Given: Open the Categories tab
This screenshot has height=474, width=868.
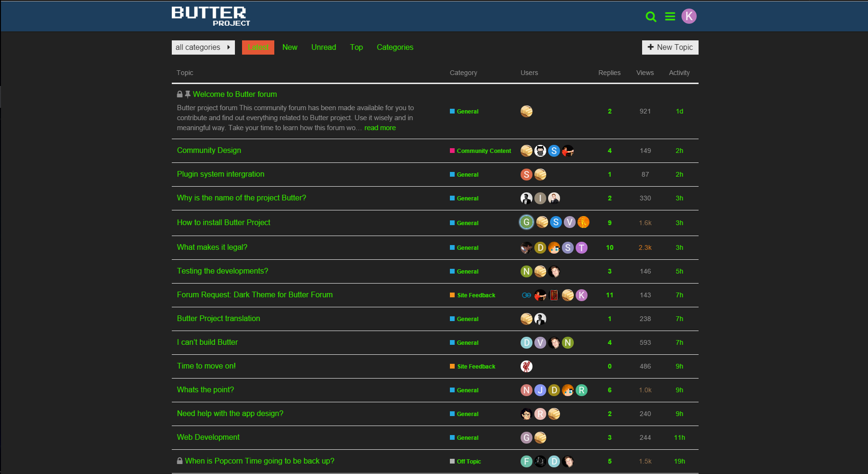Looking at the screenshot, I should (395, 47).
